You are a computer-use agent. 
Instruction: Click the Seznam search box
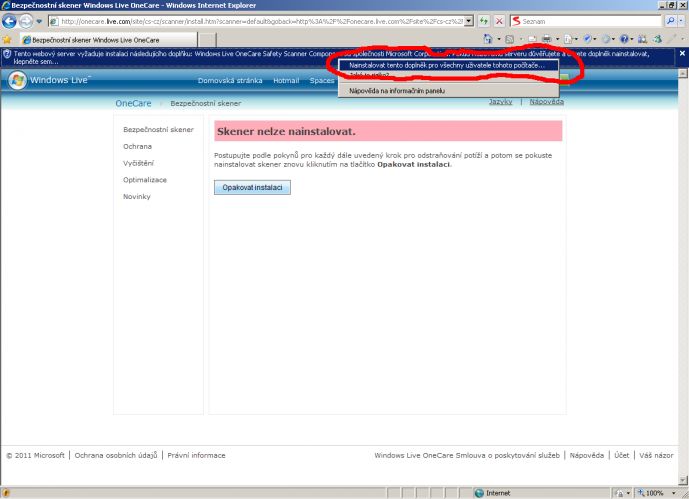586,21
